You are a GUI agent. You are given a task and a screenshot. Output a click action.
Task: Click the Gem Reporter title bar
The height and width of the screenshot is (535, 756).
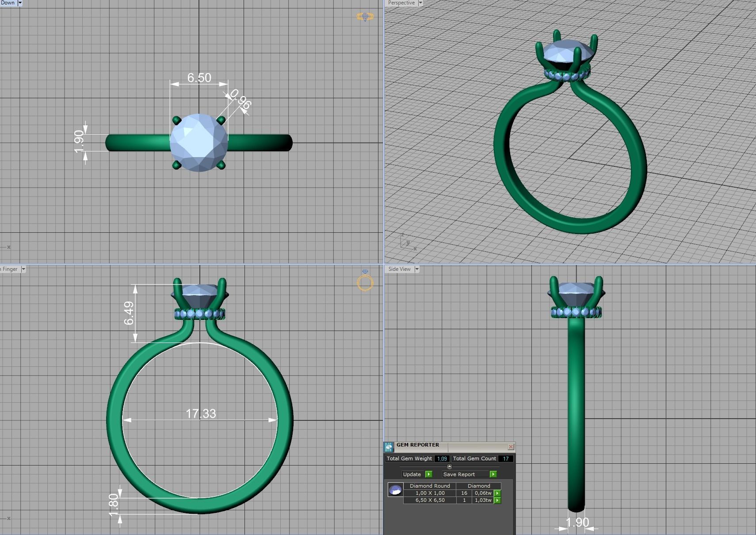point(450,447)
